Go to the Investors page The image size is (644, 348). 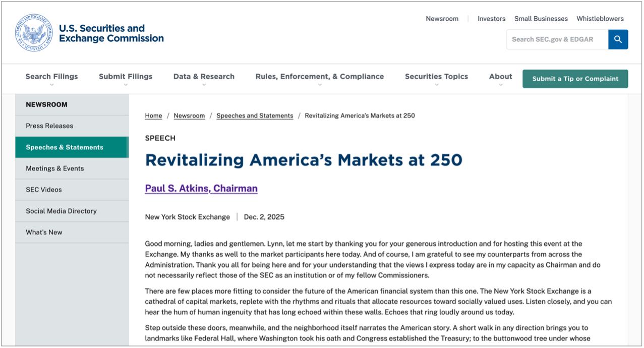(x=491, y=19)
